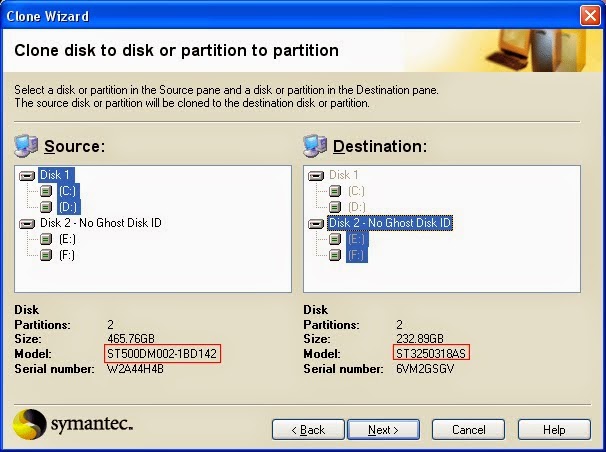Select Disk 2 - No Ghost Disk ID in Source

[101, 223]
